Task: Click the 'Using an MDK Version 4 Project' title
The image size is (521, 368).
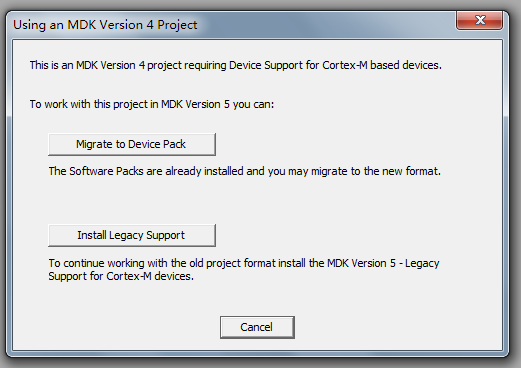Action: point(105,25)
